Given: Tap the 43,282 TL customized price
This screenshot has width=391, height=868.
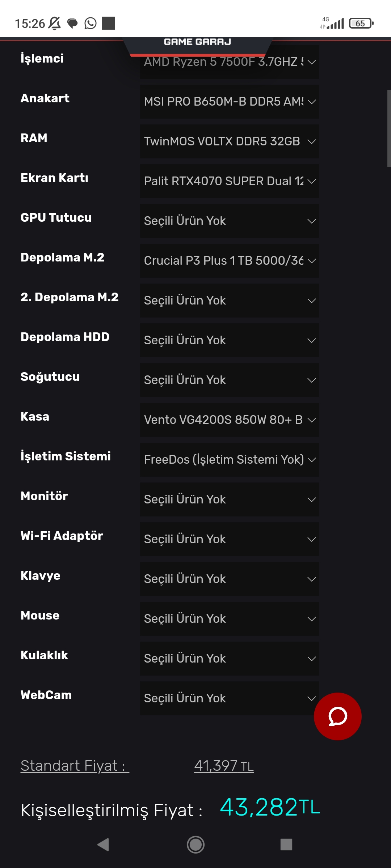Looking at the screenshot, I should 270,807.
